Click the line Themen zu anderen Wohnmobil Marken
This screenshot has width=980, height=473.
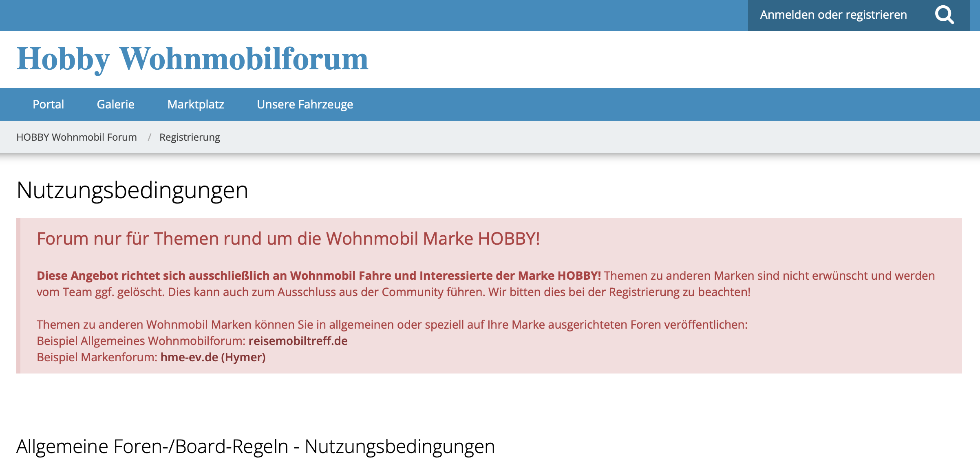(391, 325)
